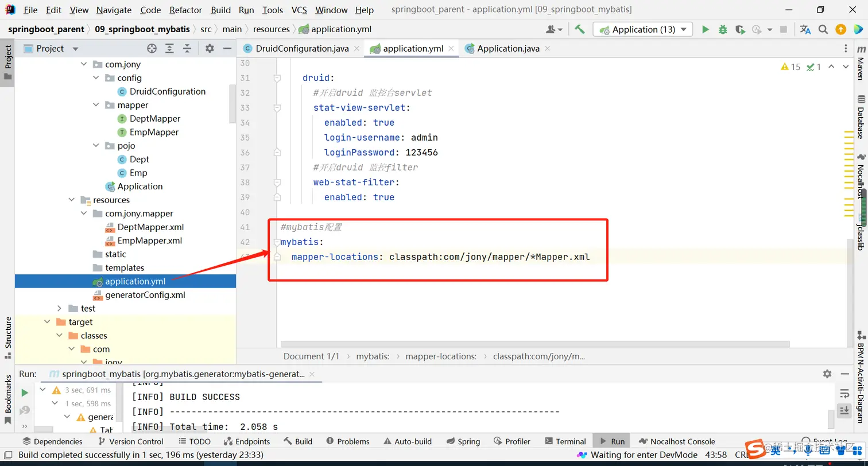Rerun the build in Run panel
This screenshot has width=868, height=466.
pos(25,393)
